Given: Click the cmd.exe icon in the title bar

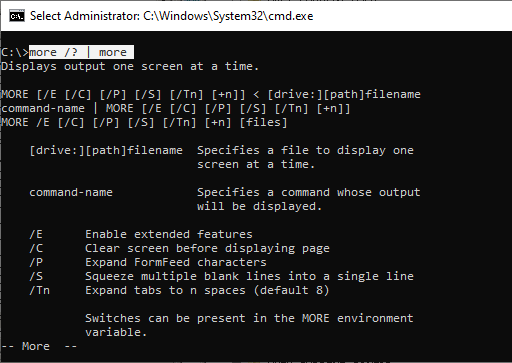Looking at the screenshot, I should [17, 16].
